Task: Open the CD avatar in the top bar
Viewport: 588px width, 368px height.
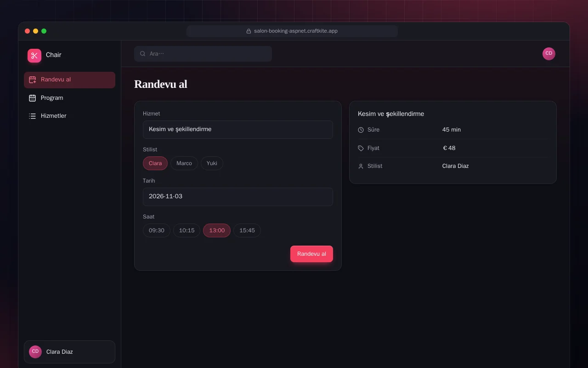Action: point(549,54)
